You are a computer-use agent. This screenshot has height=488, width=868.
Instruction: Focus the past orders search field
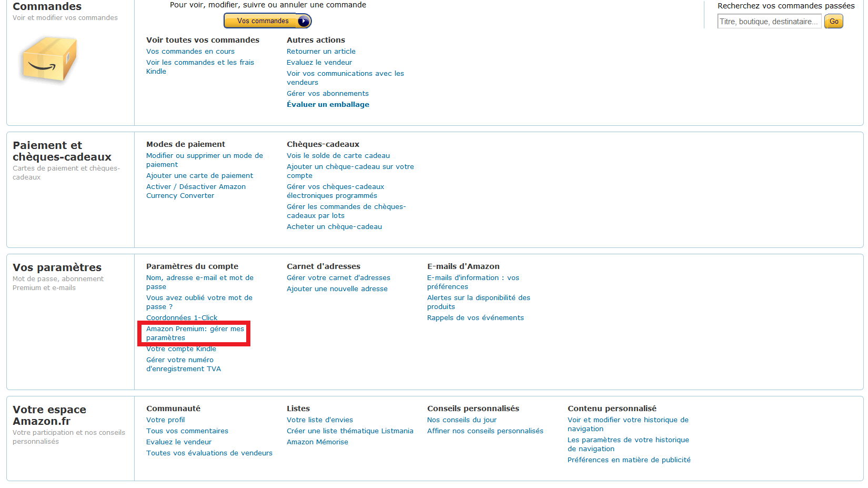click(x=769, y=22)
